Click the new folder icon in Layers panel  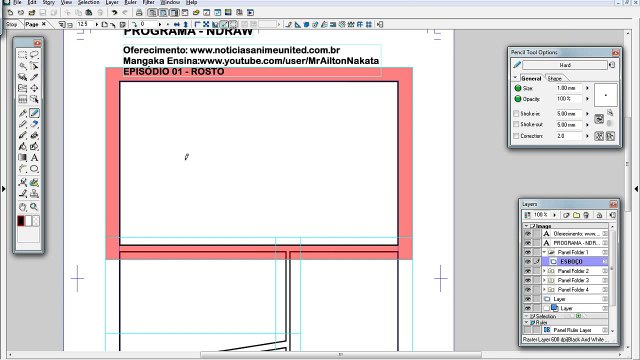576,215
